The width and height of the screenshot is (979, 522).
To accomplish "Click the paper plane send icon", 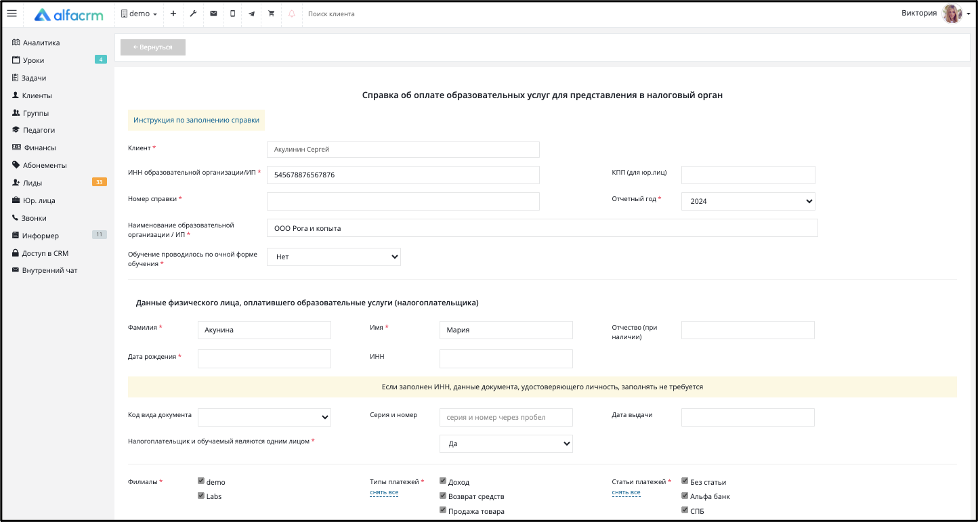I will (252, 14).
